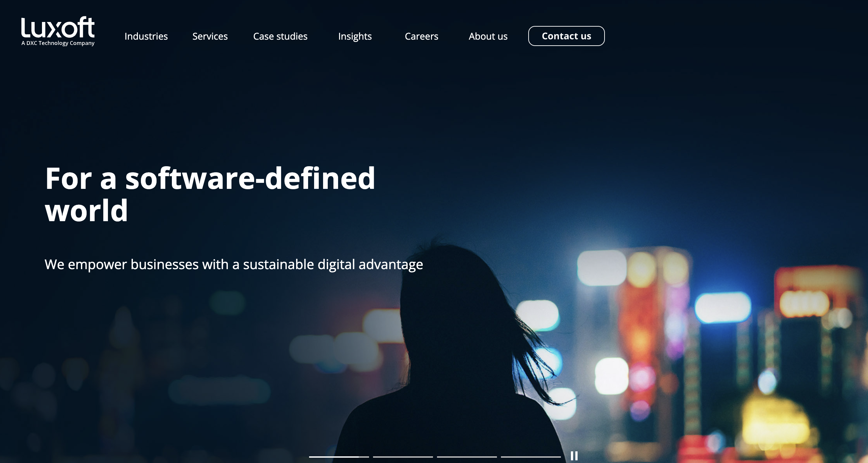Screen dimensions: 868x463
Task: Navigate to the Careers page
Action: [422, 36]
